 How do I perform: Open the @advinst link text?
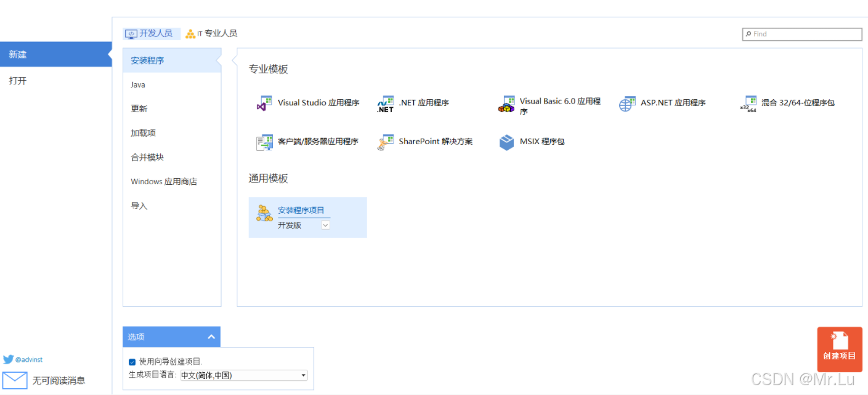(x=29, y=360)
